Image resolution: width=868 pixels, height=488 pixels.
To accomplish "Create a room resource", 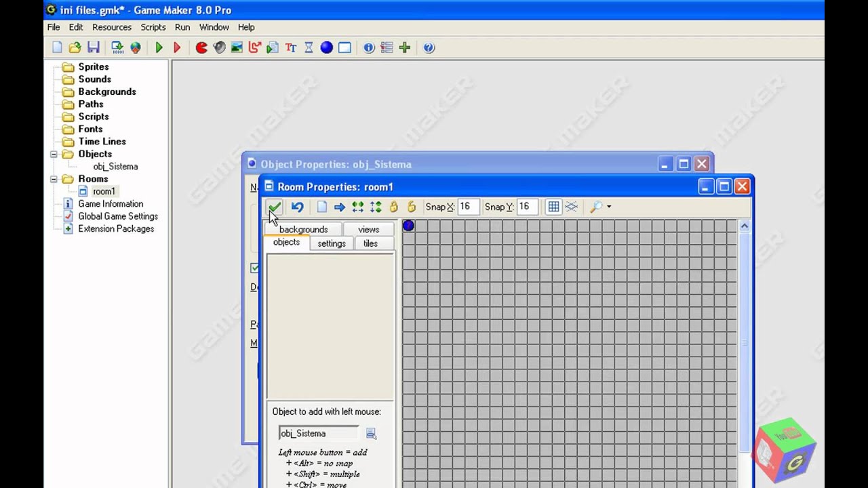I will 344,47.
